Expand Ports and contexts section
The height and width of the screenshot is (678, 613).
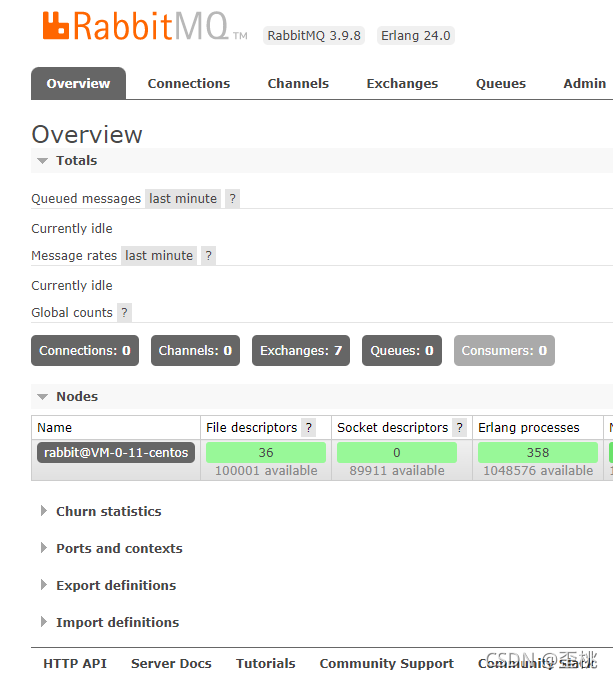tap(119, 548)
